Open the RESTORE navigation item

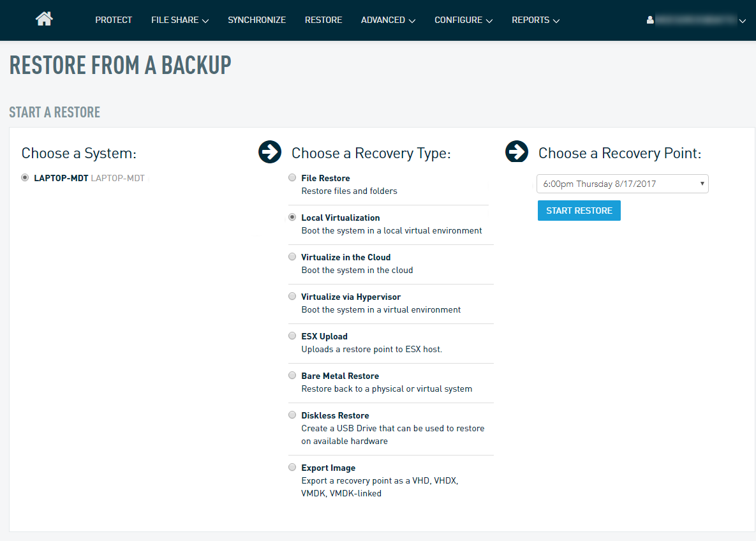coord(323,20)
